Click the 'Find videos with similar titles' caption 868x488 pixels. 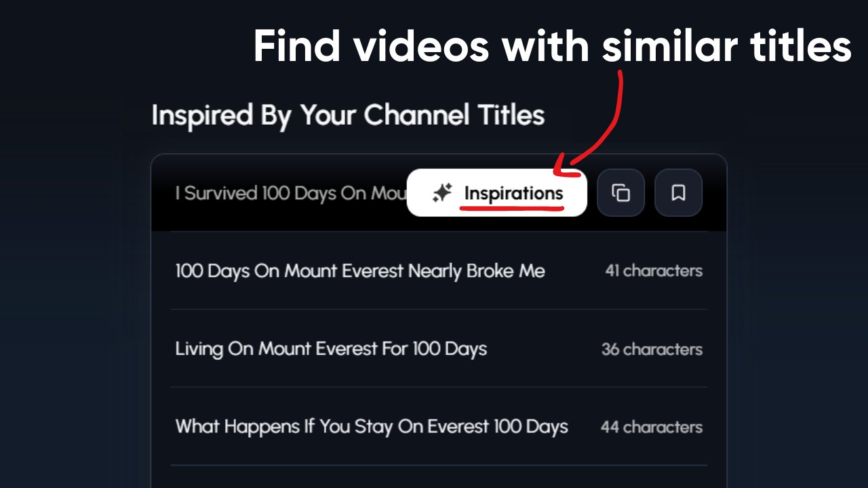click(552, 47)
